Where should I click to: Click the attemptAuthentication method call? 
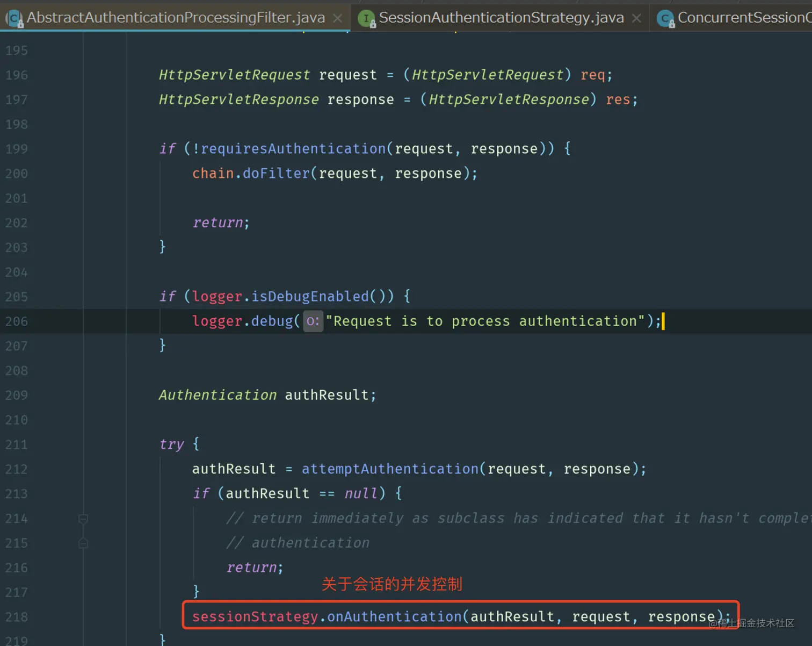tap(390, 469)
